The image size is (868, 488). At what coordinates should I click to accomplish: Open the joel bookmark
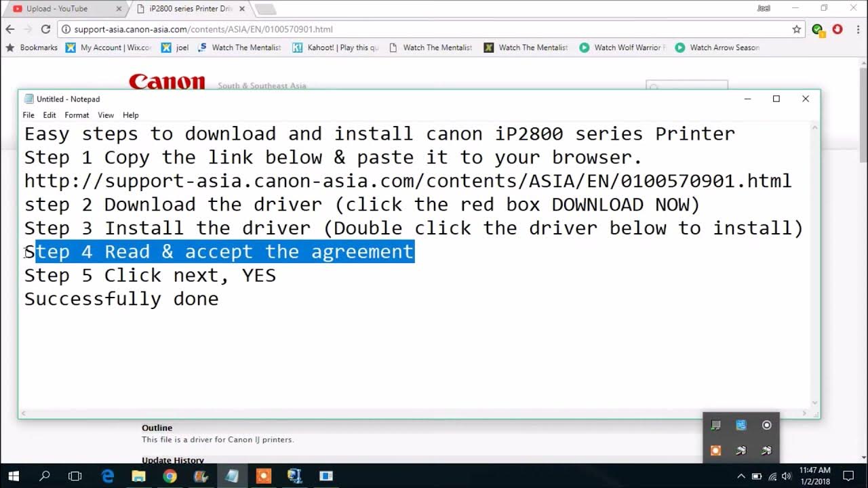(175, 47)
